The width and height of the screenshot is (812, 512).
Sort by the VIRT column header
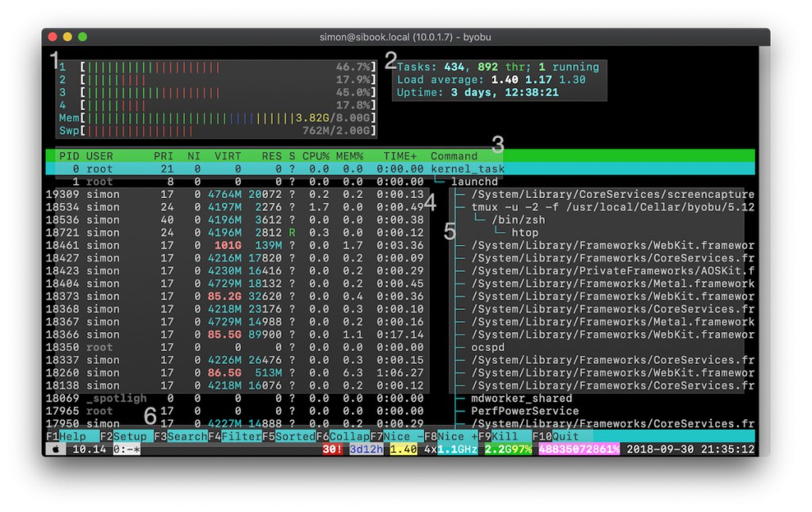228,156
